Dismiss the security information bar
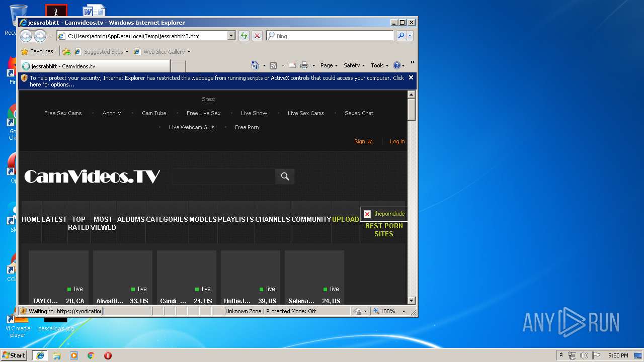Viewport: 644px width, 362px height. coord(411,77)
